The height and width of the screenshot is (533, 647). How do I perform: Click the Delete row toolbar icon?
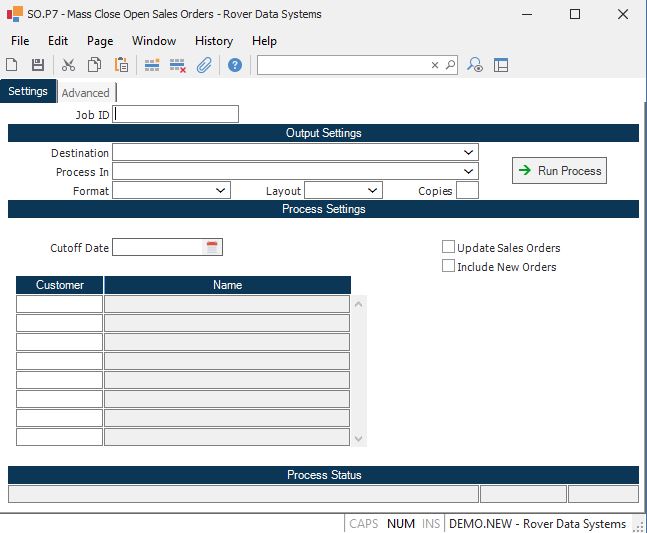pyautogui.click(x=178, y=65)
